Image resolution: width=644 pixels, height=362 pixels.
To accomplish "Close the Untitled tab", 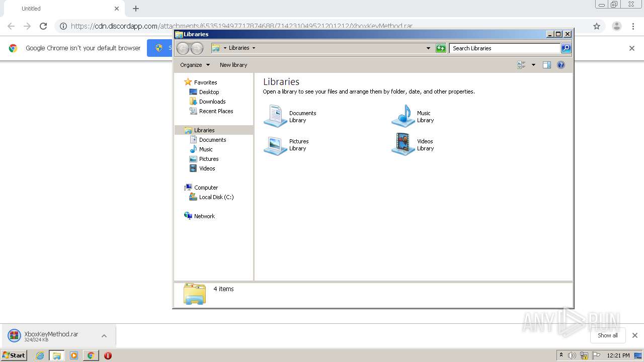I will pos(117,9).
